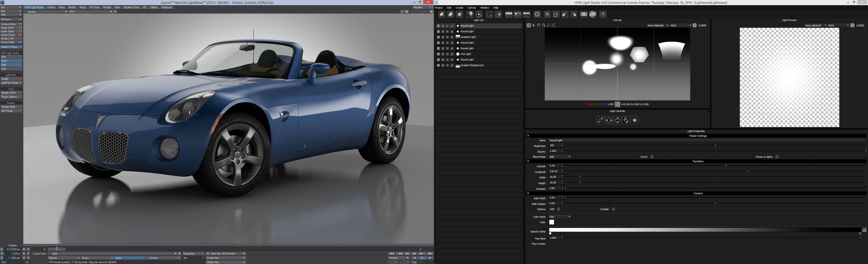Click the Presets Shelf button
The height and width of the screenshot is (264, 868).
click(x=11, y=107)
